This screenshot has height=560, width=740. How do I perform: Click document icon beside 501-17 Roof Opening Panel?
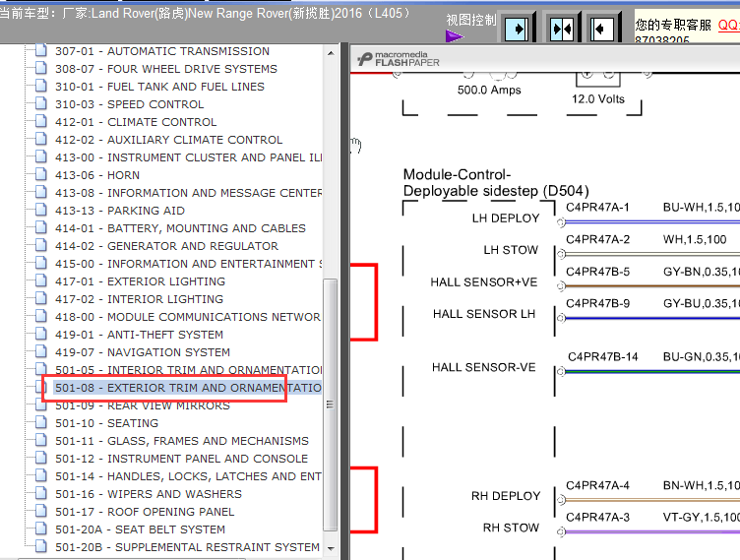coord(41,511)
